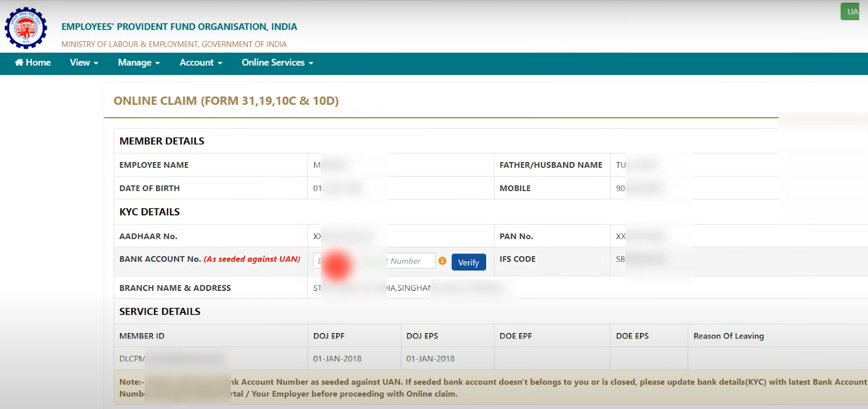
Task: Open the View dropdown menu
Action: 84,63
